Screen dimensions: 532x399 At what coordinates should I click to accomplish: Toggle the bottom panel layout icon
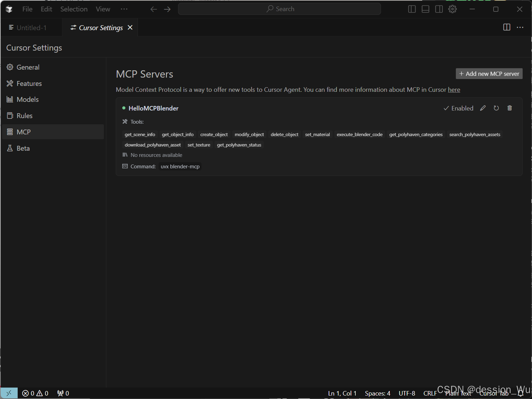425,9
